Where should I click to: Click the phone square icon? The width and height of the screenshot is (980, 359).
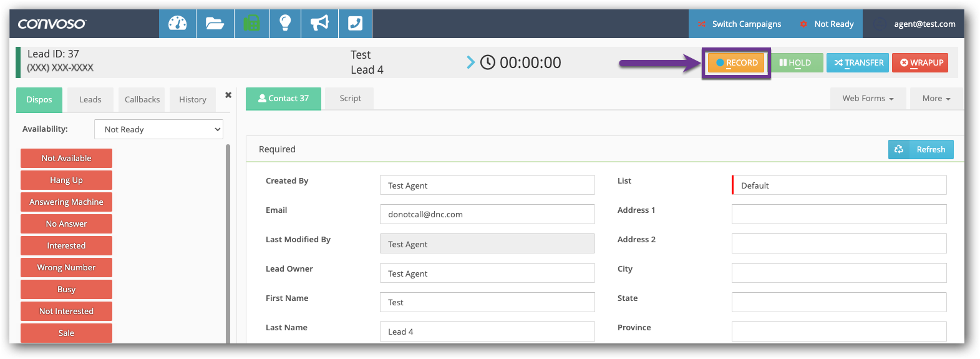tap(355, 24)
